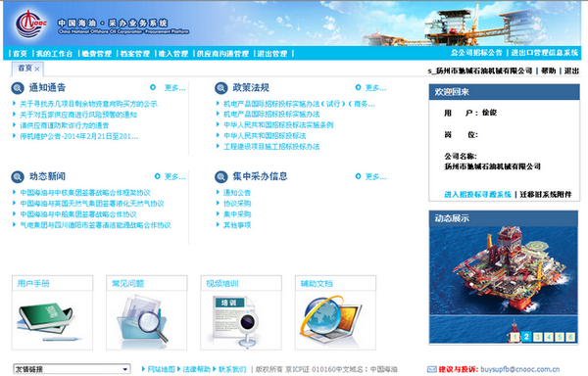Viewport: 588px width, 376px height.
Task: Select slide 4 in 动态展示 slideshow
Action: point(548,337)
